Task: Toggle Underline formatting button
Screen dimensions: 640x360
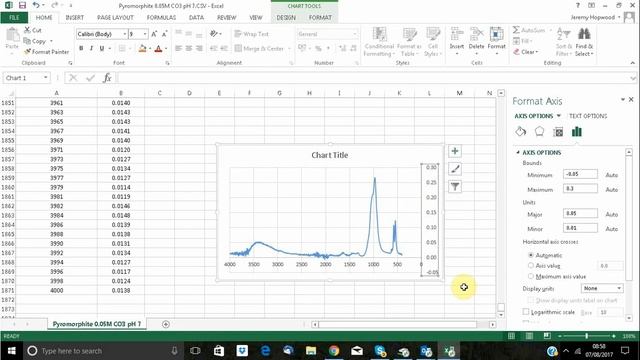Action: coord(102,48)
